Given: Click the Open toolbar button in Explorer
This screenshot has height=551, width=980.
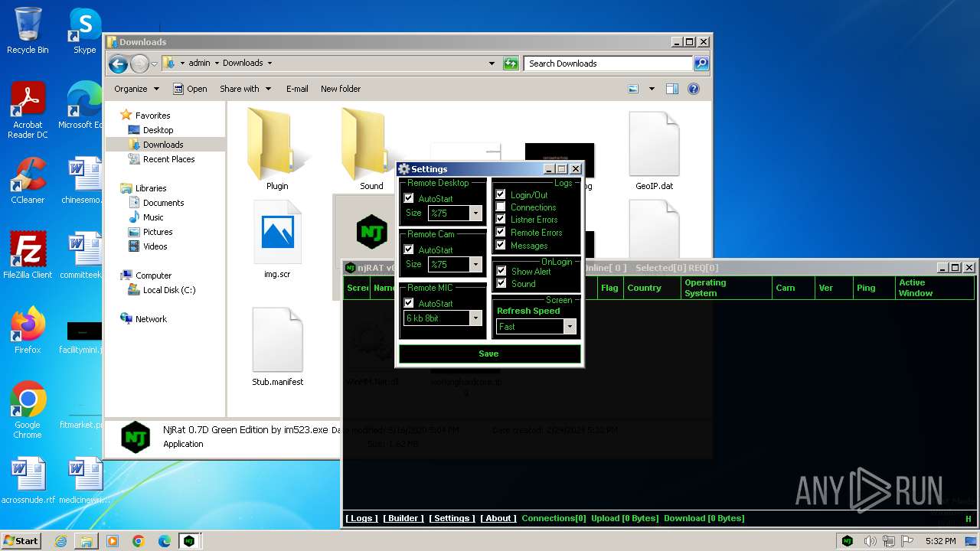Looking at the screenshot, I should pyautogui.click(x=190, y=89).
